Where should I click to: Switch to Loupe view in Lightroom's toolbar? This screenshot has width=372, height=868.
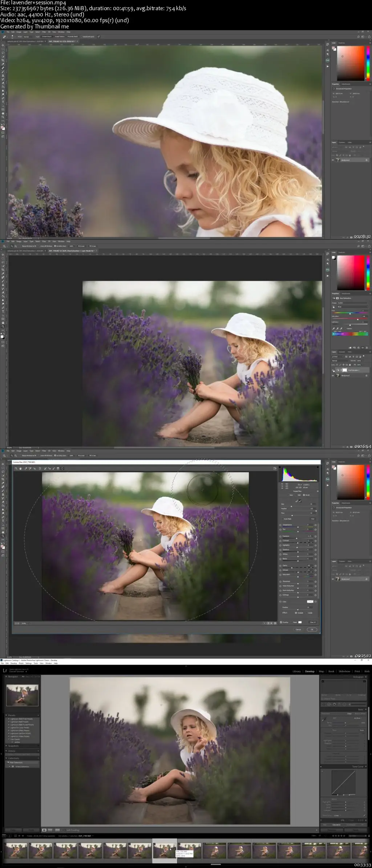click(44, 830)
